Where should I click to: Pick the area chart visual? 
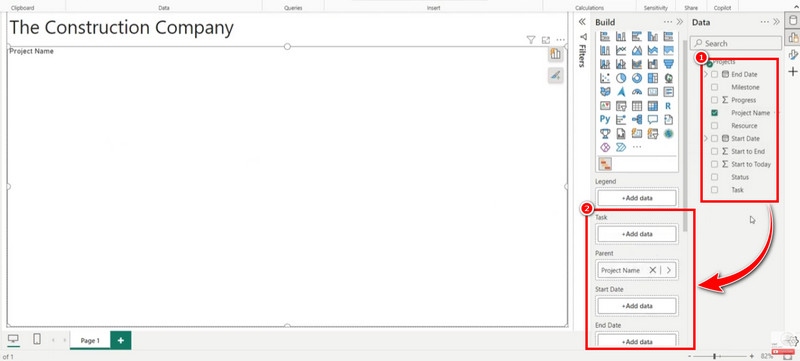click(x=637, y=50)
